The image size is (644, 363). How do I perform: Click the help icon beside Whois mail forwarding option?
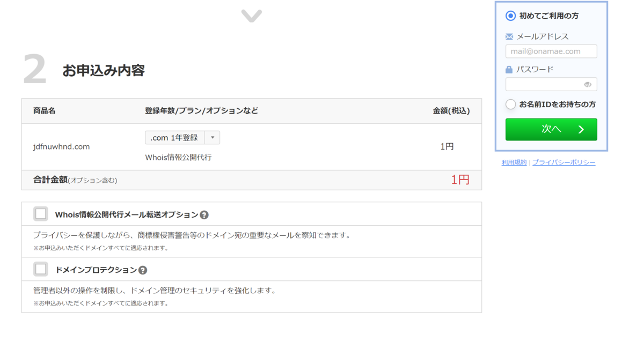[x=204, y=215]
